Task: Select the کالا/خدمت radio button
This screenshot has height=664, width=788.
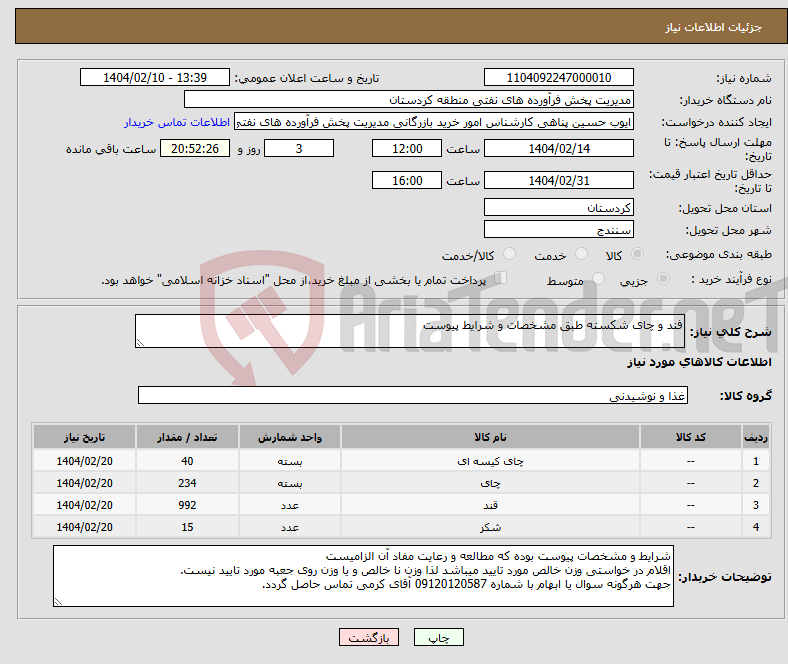Action: tap(509, 254)
